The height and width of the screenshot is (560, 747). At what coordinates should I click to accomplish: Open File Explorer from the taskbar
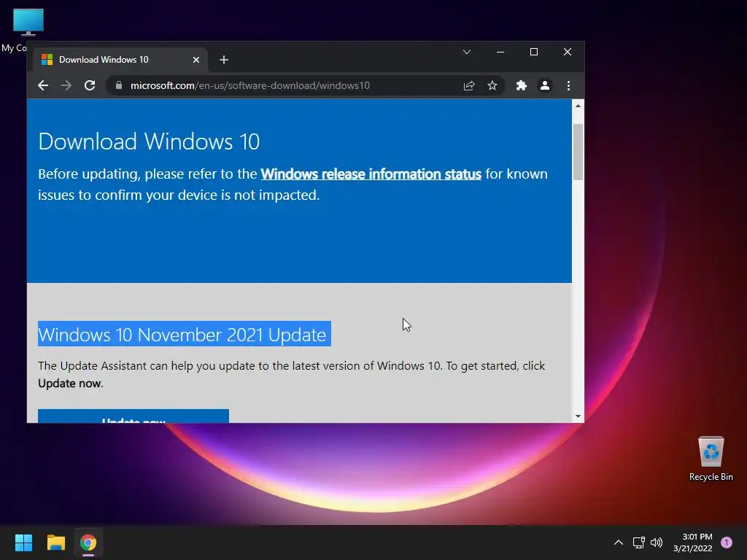coord(55,542)
